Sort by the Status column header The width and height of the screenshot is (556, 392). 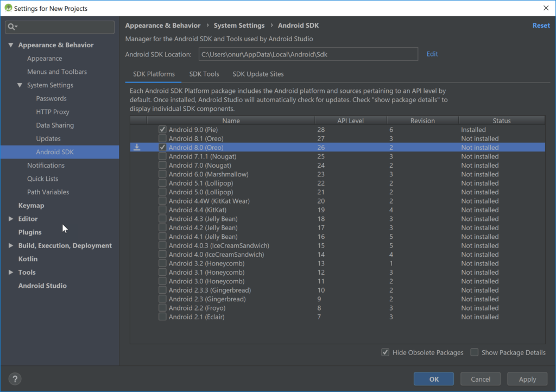[501, 121]
